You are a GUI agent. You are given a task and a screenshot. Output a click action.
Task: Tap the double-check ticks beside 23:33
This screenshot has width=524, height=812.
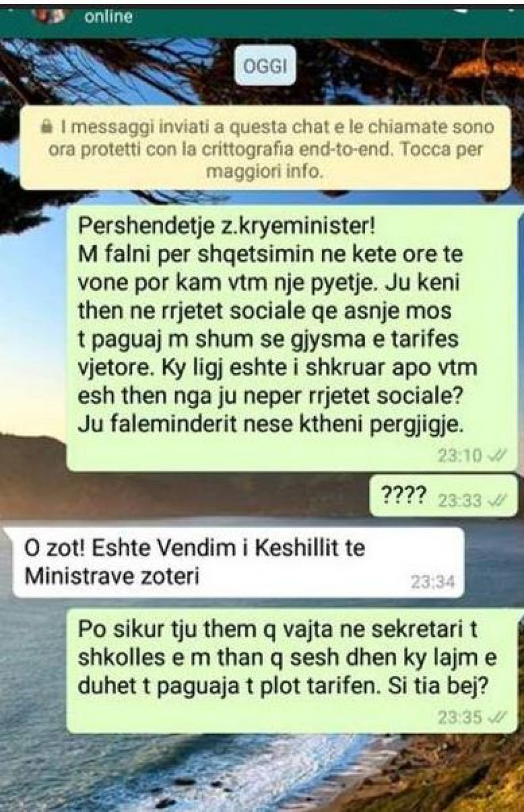[498, 501]
